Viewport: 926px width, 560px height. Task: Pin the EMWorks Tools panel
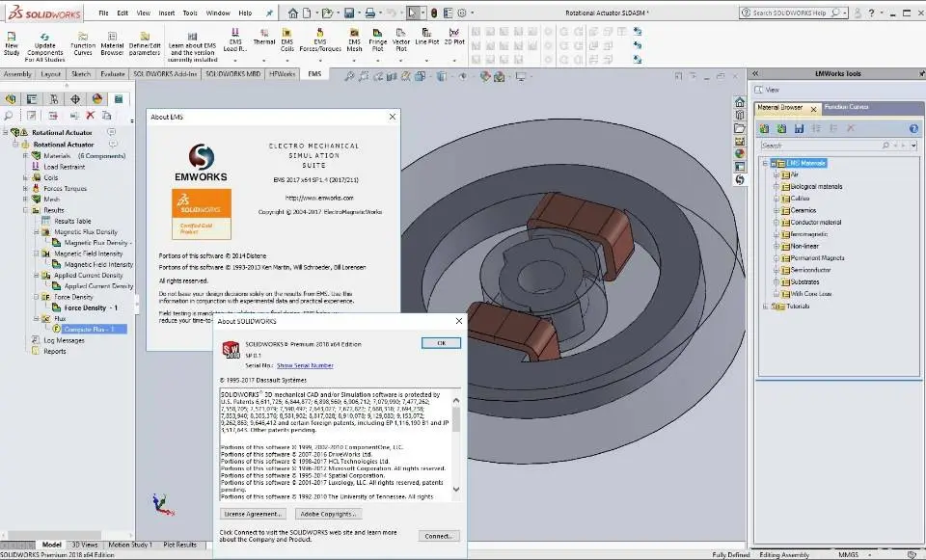(921, 74)
